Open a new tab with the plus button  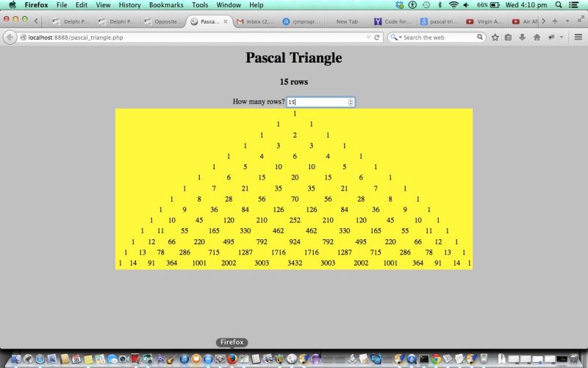(555, 21)
